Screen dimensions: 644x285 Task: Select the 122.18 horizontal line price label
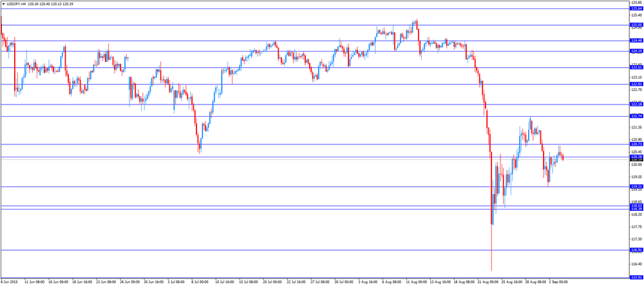coord(637,104)
